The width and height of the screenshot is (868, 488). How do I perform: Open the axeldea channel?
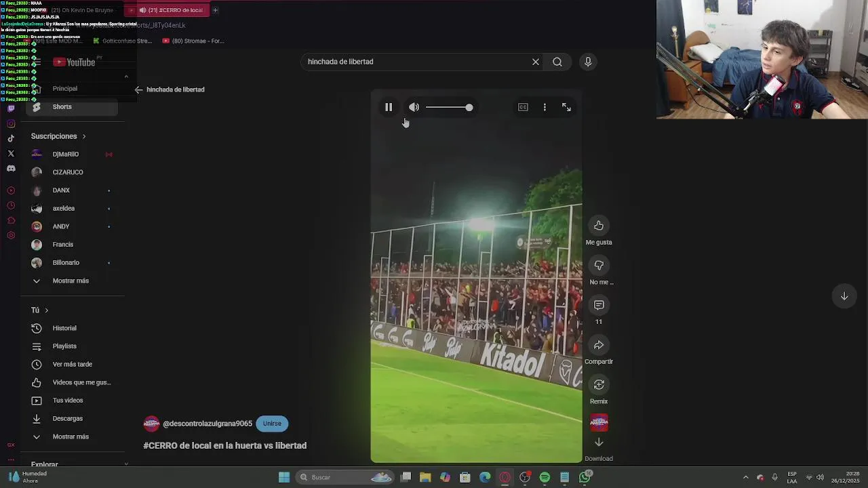[72, 209]
